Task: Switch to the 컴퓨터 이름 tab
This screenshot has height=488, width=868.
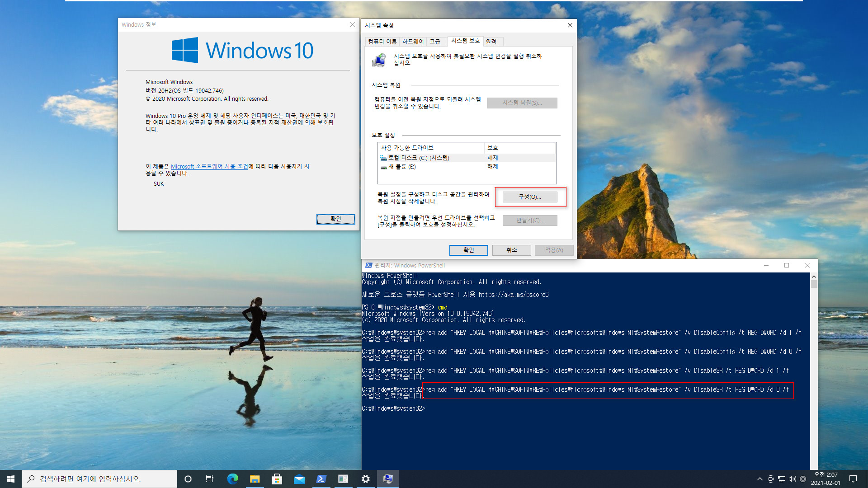Action: [382, 42]
